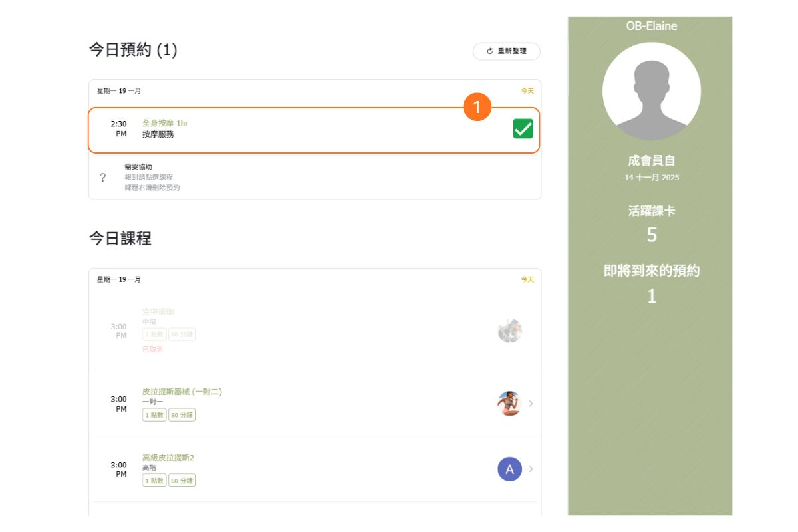The width and height of the screenshot is (798, 532).
Task: Click the question mark help icon
Action: [103, 178]
